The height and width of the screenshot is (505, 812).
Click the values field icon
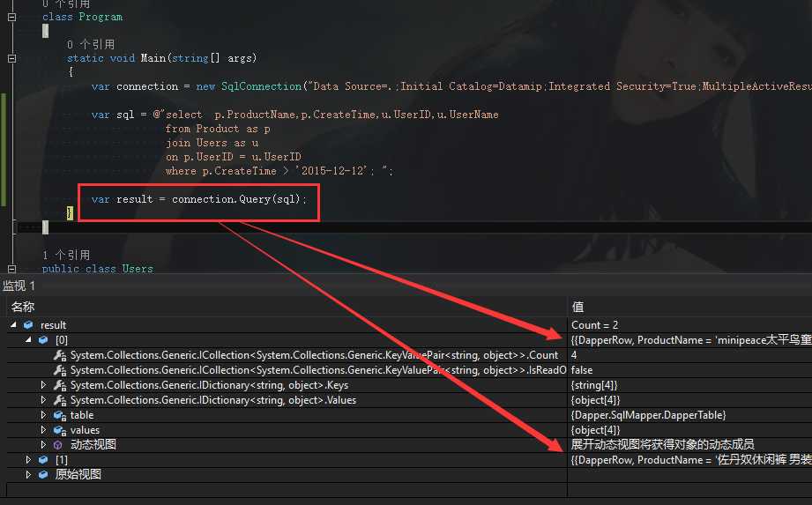pos(59,430)
